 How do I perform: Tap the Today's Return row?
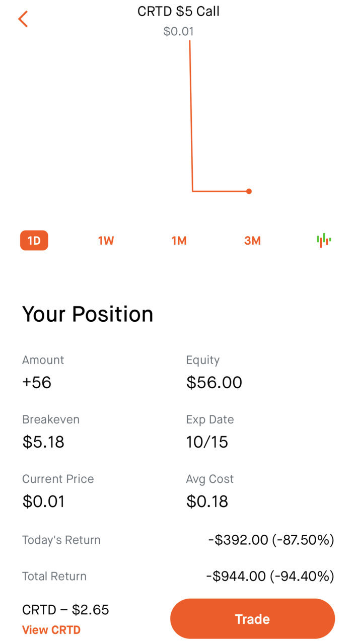point(178,540)
